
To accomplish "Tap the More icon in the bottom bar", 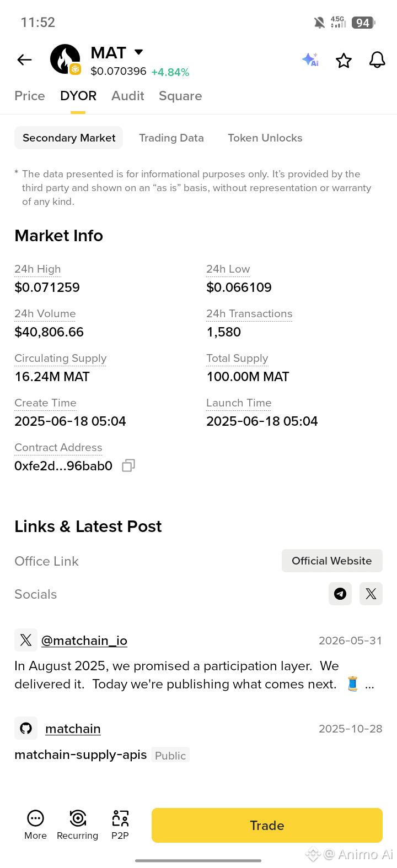I will click(35, 824).
